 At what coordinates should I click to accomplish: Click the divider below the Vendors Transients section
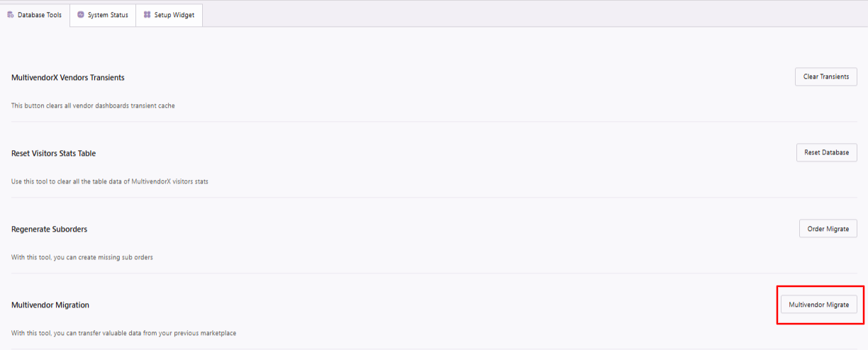pos(434,122)
